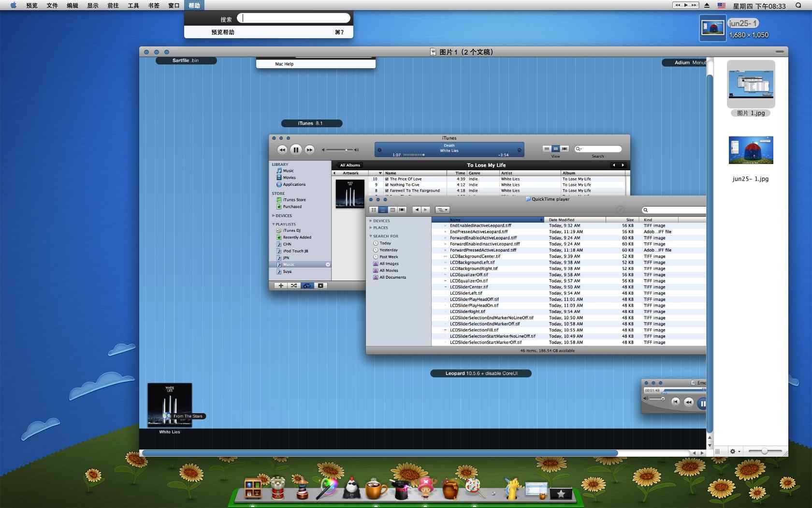Open the wooden shelf dock icon
The height and width of the screenshot is (508, 812).
click(253, 488)
